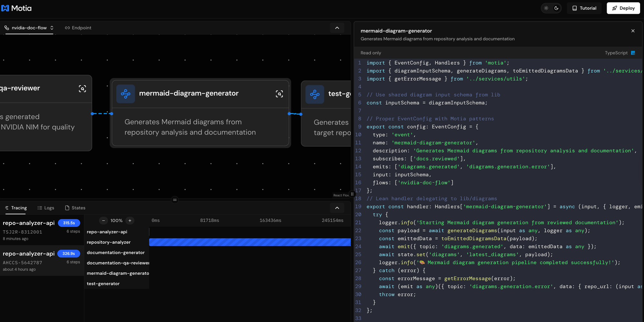This screenshot has width=644, height=322.
Task: Open the Logs tab
Action: pyautogui.click(x=46, y=208)
